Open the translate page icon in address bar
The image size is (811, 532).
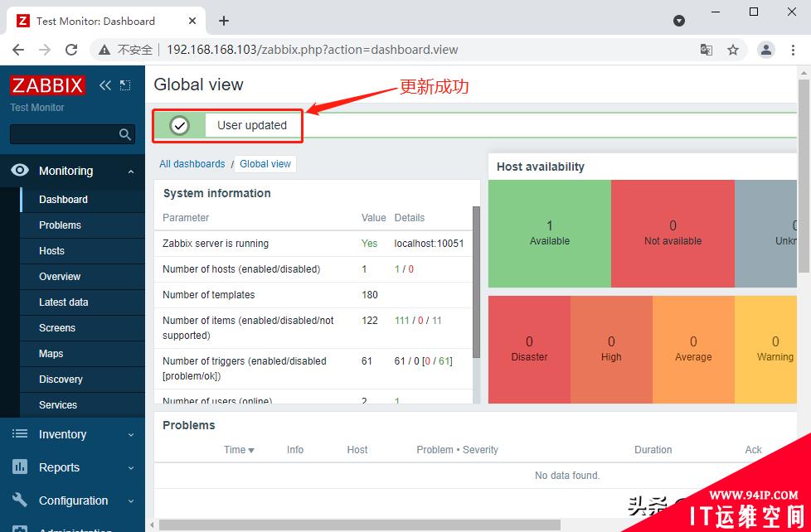706,50
